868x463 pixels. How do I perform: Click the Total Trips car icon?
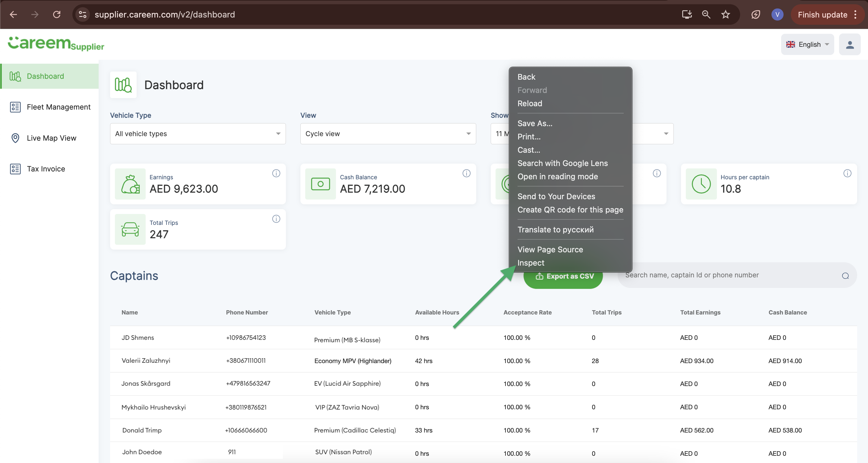pos(130,229)
